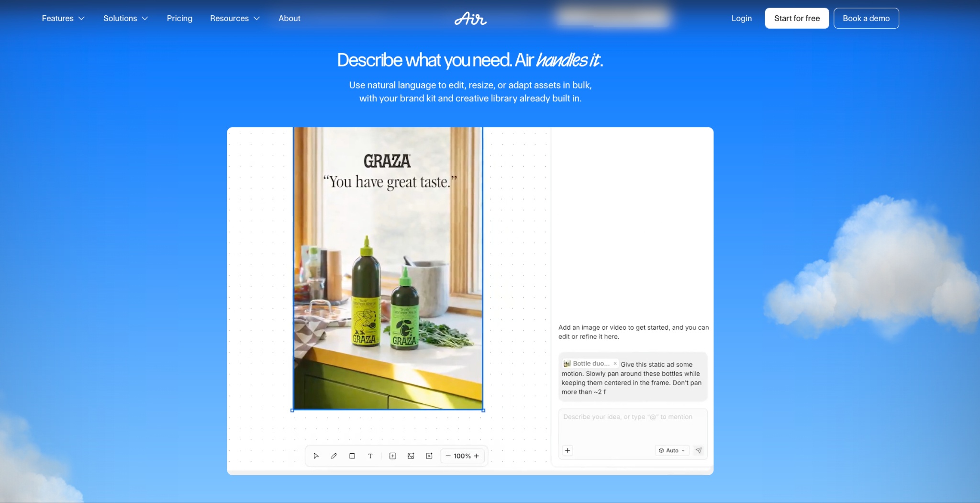
Task: Open the Auto model dropdown
Action: coord(672,450)
